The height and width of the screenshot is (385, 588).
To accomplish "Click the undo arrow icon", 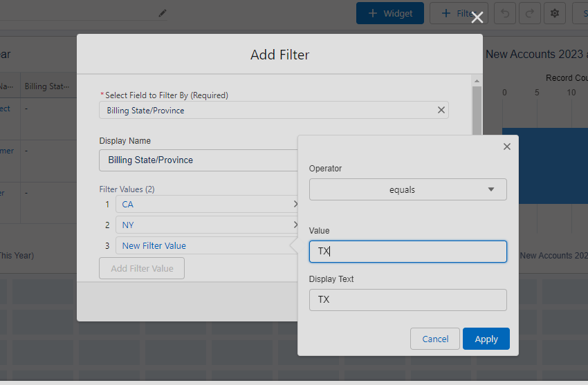I will (x=505, y=14).
